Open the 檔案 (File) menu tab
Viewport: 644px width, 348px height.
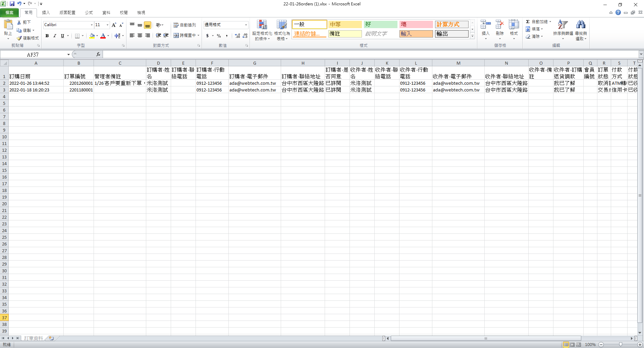click(x=9, y=12)
